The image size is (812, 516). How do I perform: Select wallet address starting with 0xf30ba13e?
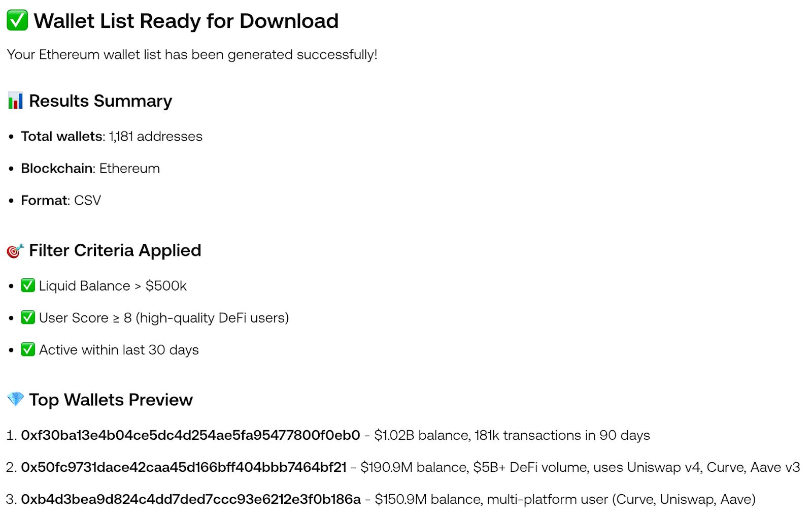point(190,435)
